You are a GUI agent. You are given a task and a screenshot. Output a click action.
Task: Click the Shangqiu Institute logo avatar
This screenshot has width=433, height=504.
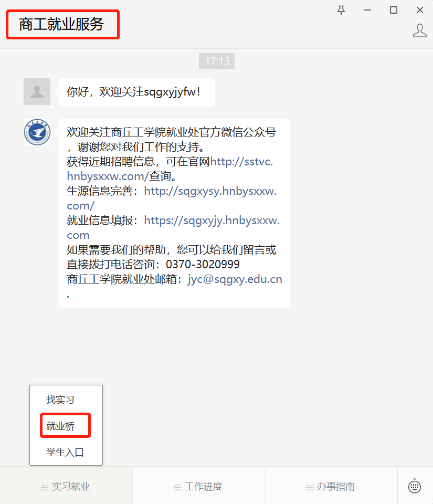coord(37,132)
